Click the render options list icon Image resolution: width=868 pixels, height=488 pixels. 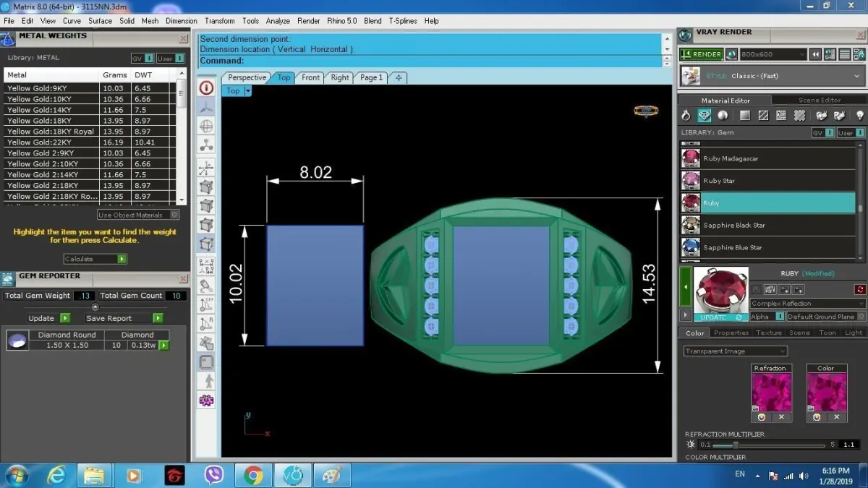[845, 54]
